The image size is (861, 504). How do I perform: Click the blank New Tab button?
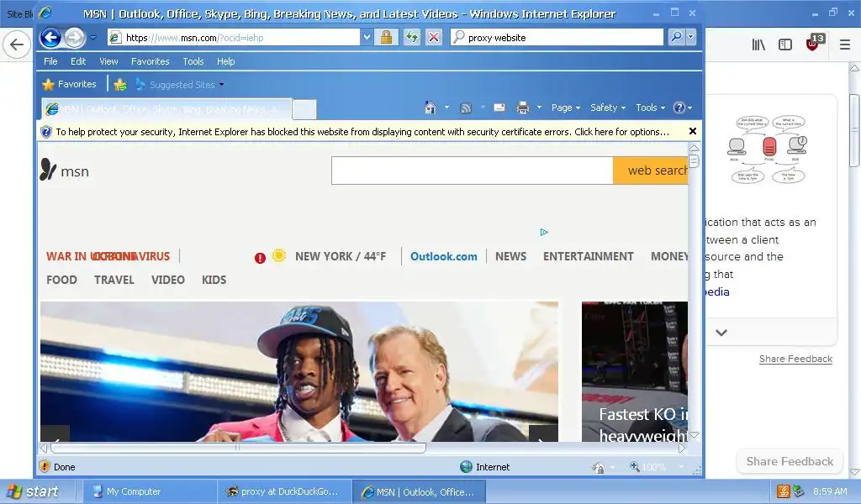[x=304, y=110]
